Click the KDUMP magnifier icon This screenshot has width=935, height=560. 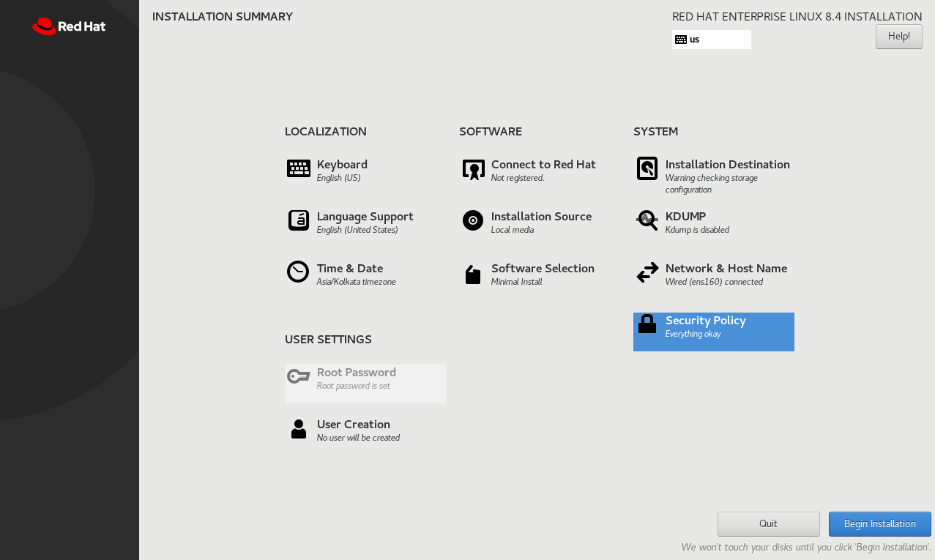(x=647, y=220)
